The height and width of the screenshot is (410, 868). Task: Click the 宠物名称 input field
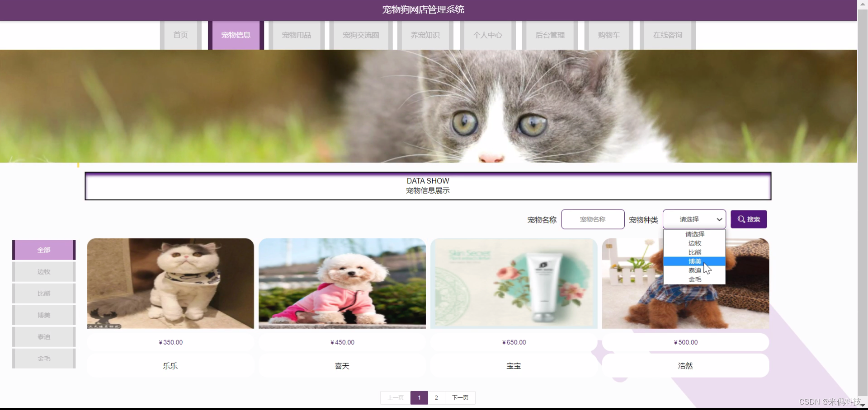[x=592, y=219]
